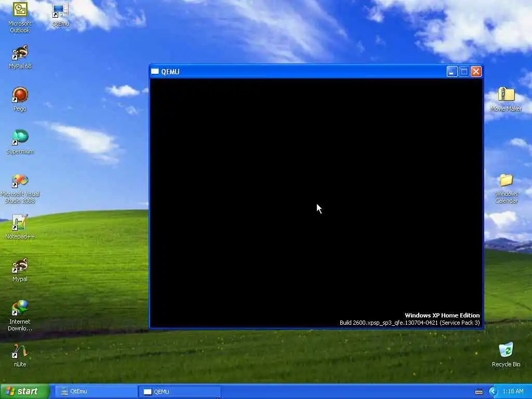Image resolution: width=532 pixels, height=399 pixels.
Task: Open the Start menu
Action: (24, 391)
